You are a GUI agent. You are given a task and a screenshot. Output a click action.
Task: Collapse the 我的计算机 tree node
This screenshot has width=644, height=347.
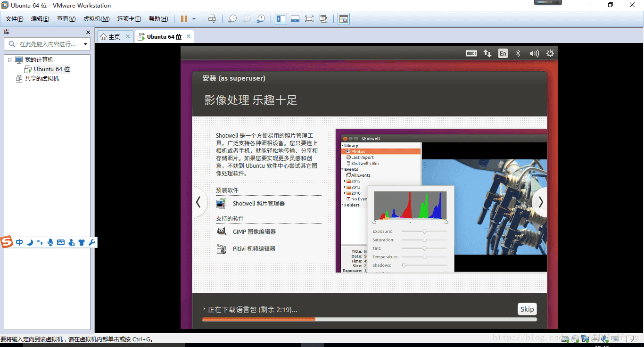pos(10,60)
